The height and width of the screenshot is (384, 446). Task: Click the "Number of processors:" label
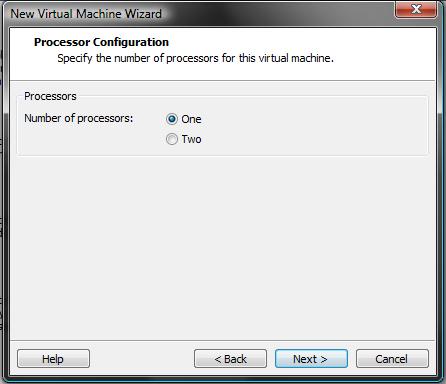[79, 118]
